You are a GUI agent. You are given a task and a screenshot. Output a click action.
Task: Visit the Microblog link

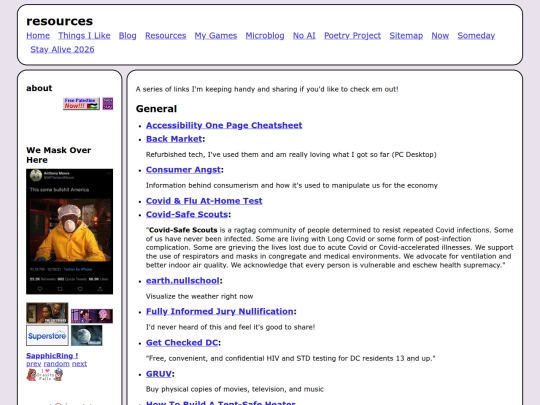(265, 35)
